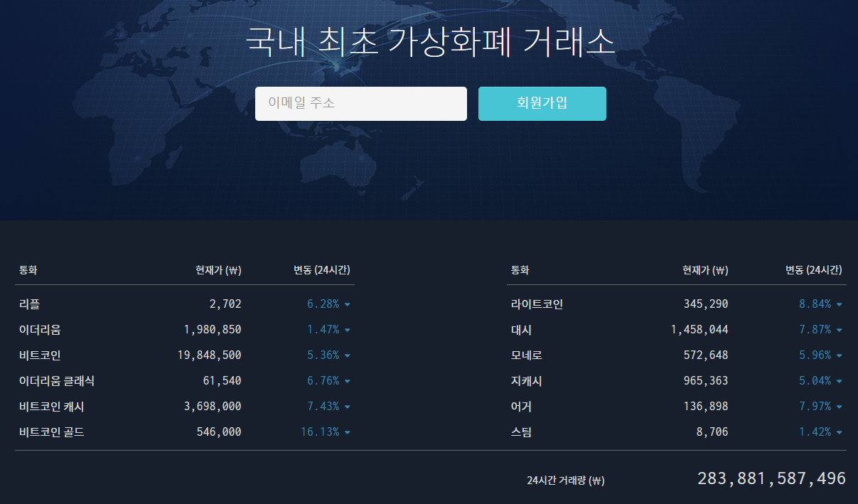Click the 회원가입 button
This screenshot has height=504, width=858.
[x=542, y=104]
